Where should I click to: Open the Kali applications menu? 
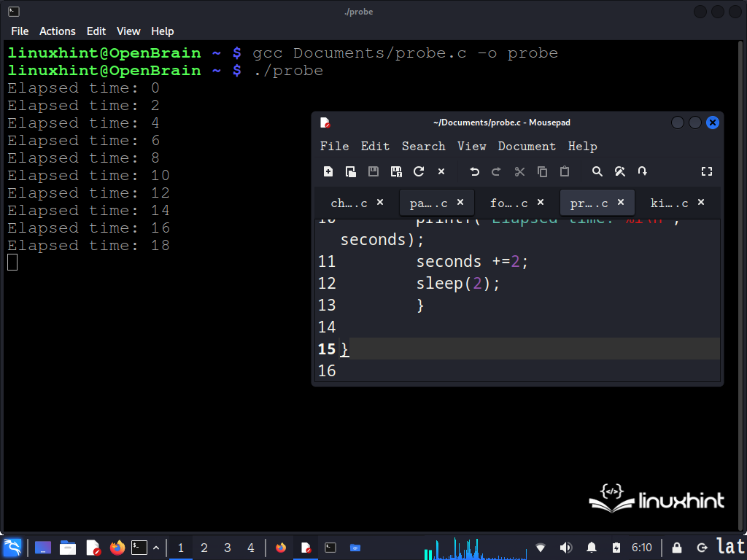pyautogui.click(x=12, y=548)
